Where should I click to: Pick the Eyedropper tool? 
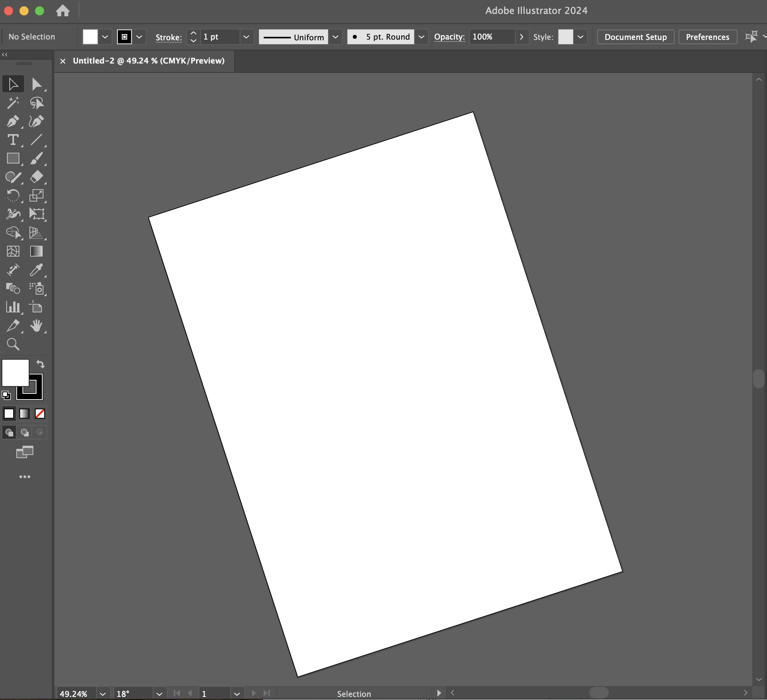pyautogui.click(x=36, y=270)
